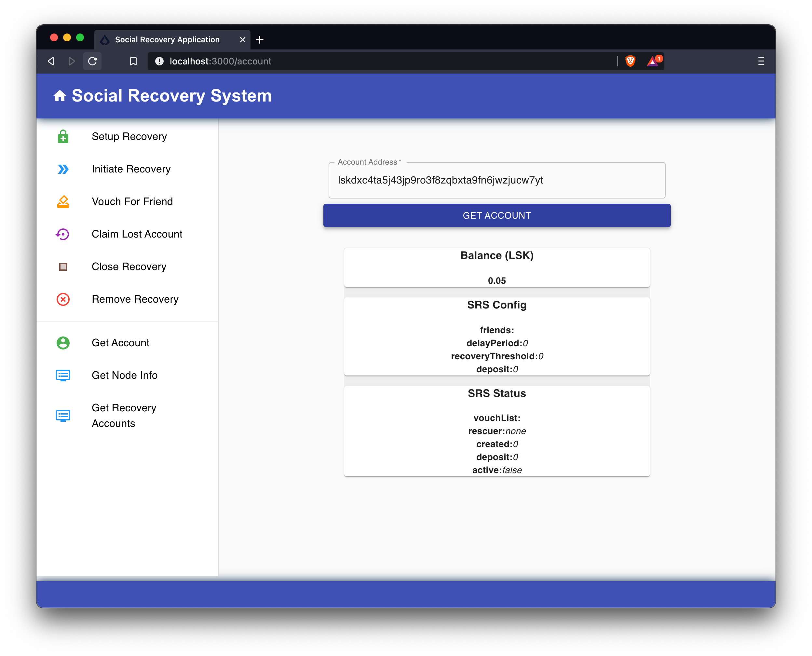Click the Get Account person icon
Image resolution: width=812 pixels, height=656 pixels.
[x=63, y=343]
